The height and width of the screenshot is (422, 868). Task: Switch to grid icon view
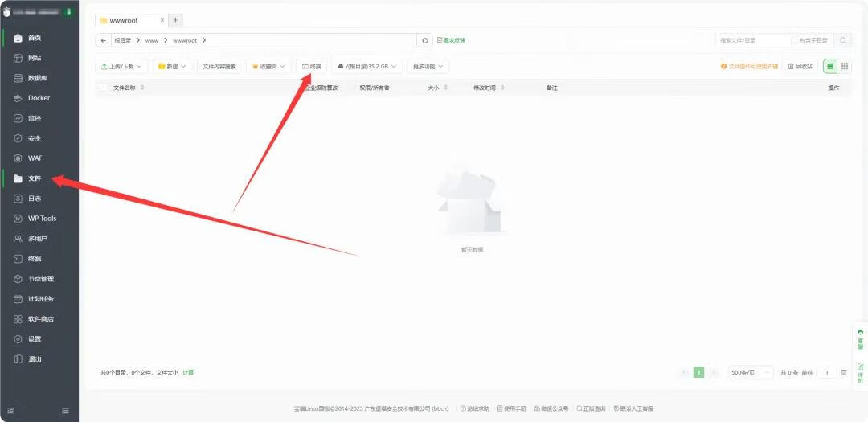[845, 67]
